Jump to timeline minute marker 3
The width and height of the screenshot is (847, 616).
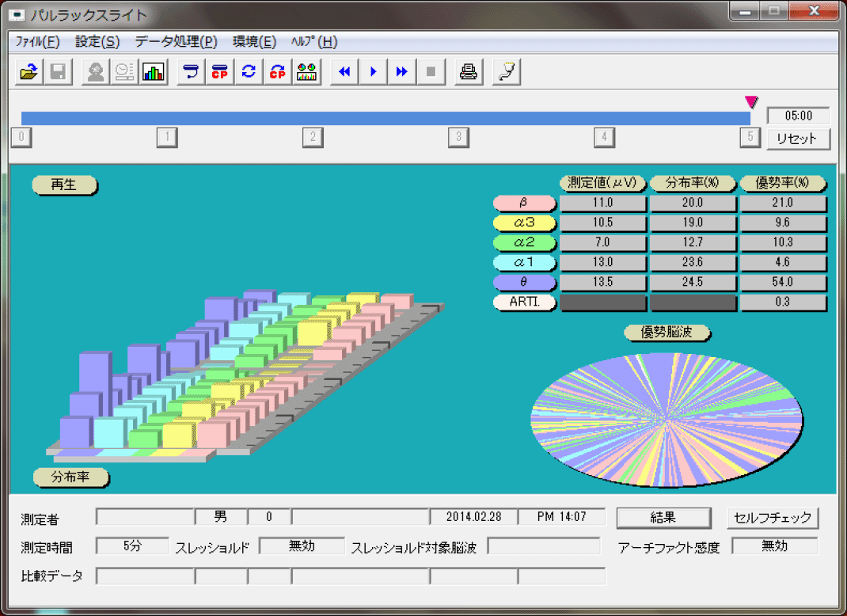pos(458,137)
